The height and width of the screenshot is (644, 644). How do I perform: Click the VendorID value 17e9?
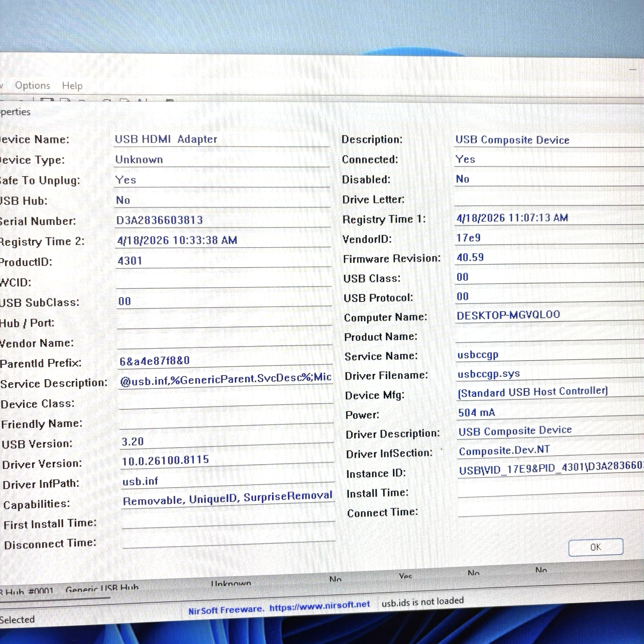550,238
